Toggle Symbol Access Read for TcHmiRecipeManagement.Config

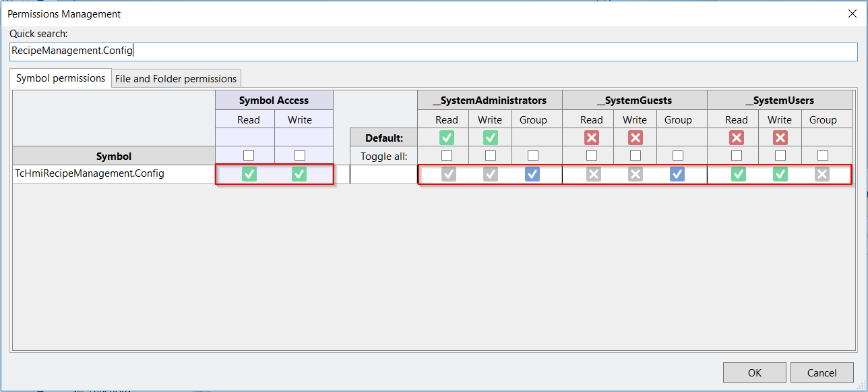[x=249, y=174]
